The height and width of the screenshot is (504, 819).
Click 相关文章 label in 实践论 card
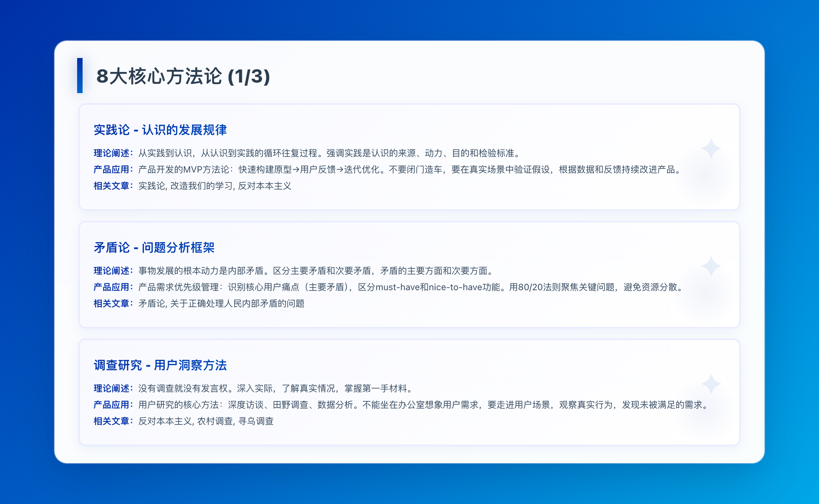click(x=112, y=186)
